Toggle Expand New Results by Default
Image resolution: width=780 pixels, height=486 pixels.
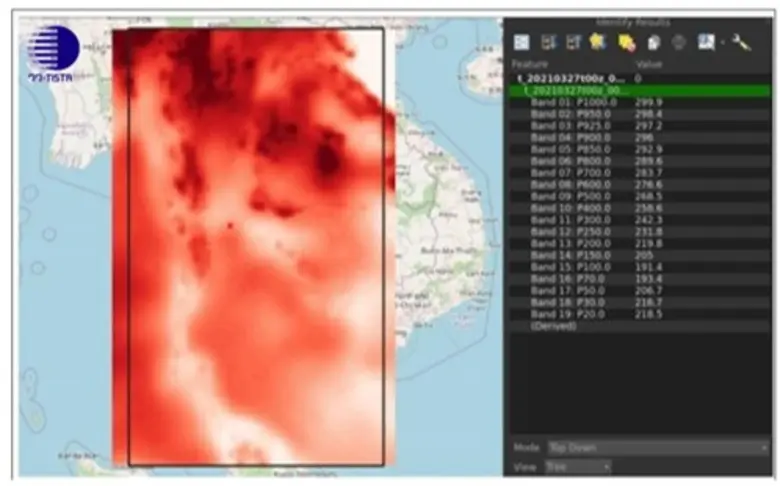599,42
